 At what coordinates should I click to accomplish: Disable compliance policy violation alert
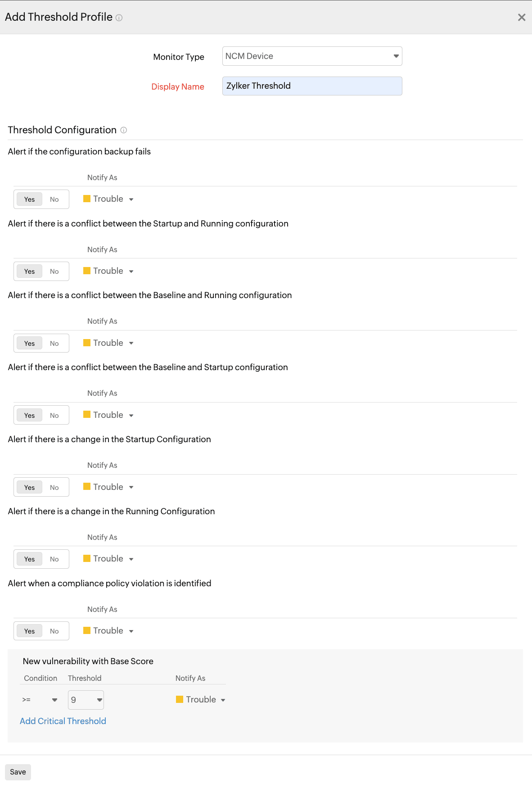click(54, 630)
